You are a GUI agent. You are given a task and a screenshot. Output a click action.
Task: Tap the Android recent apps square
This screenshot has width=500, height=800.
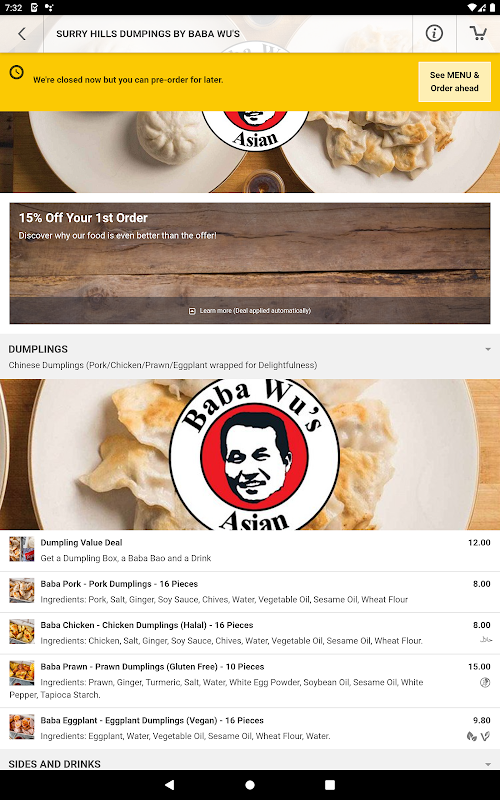click(x=330, y=785)
